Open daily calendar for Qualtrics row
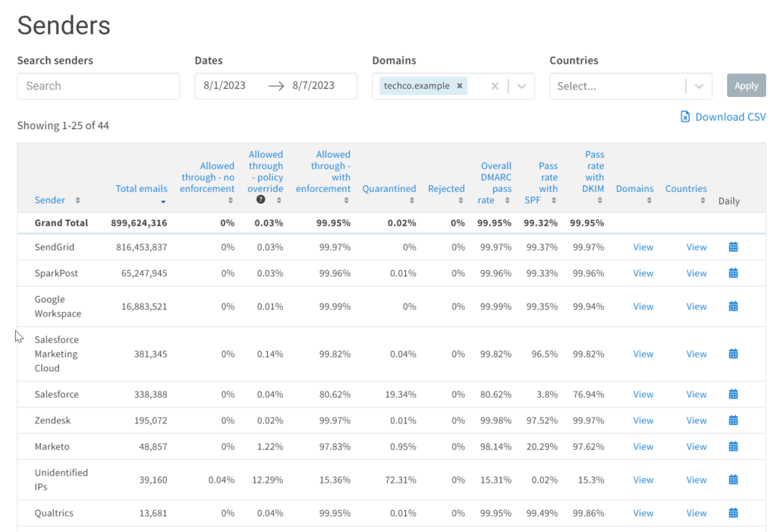The width and height of the screenshot is (777, 532). [x=734, y=513]
